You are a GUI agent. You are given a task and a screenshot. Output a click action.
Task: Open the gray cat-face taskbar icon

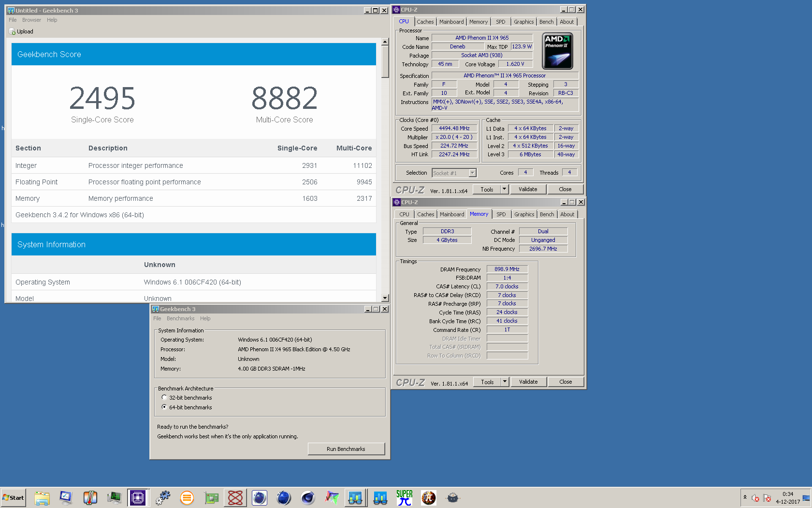pyautogui.click(x=453, y=497)
